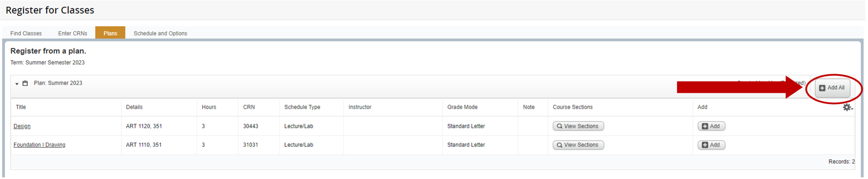Add the Foundation I Drawing course
868x179 pixels.
(x=711, y=145)
